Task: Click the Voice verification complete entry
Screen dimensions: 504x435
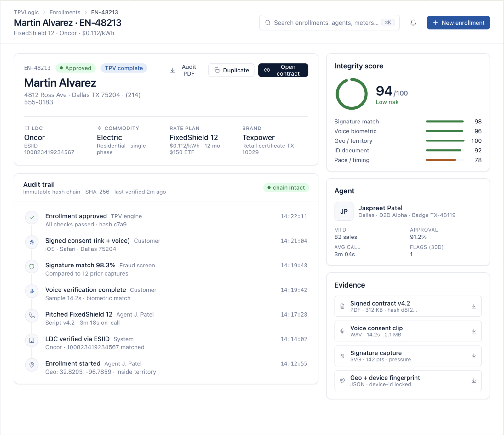Action: pyautogui.click(x=166, y=294)
